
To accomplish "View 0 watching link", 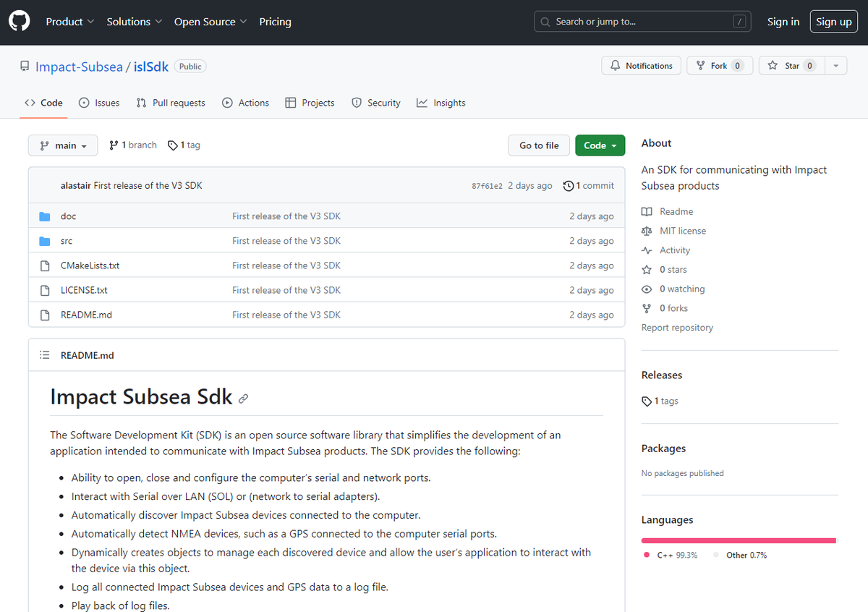I will tap(673, 289).
